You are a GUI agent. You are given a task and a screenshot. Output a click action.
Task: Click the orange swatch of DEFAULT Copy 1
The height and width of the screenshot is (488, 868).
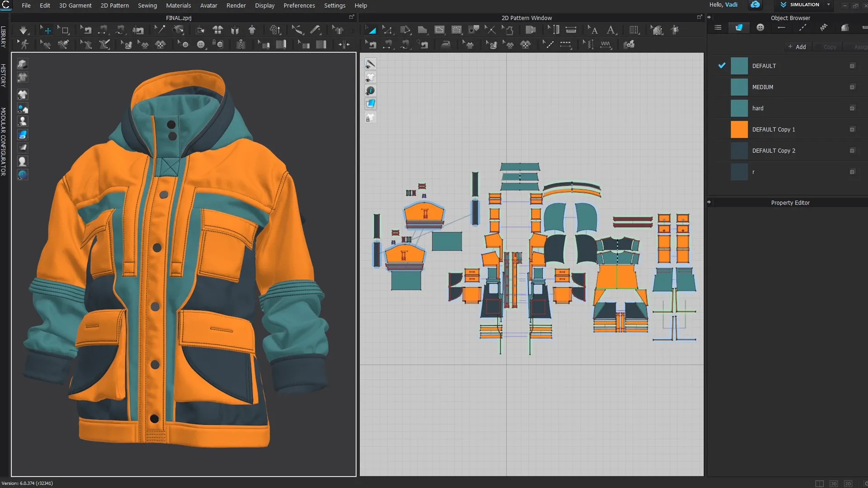click(x=739, y=129)
